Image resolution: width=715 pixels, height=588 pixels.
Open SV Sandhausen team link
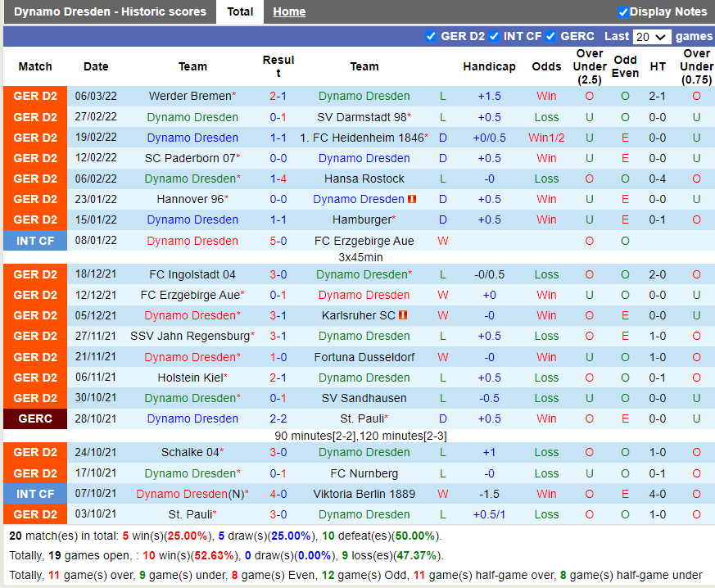(x=364, y=398)
